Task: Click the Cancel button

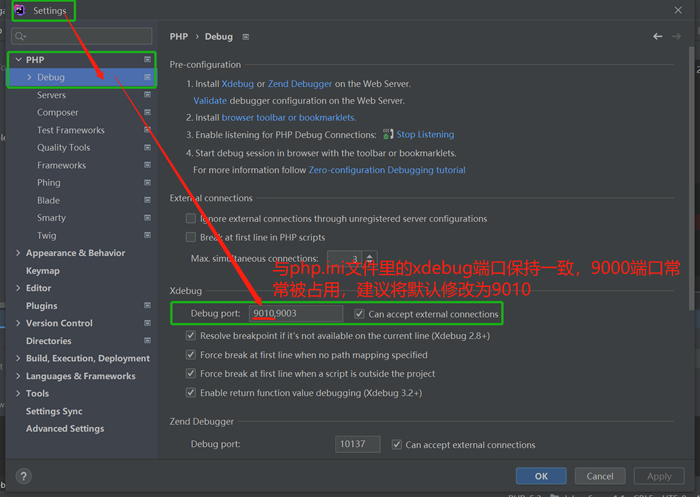Action: click(x=600, y=476)
